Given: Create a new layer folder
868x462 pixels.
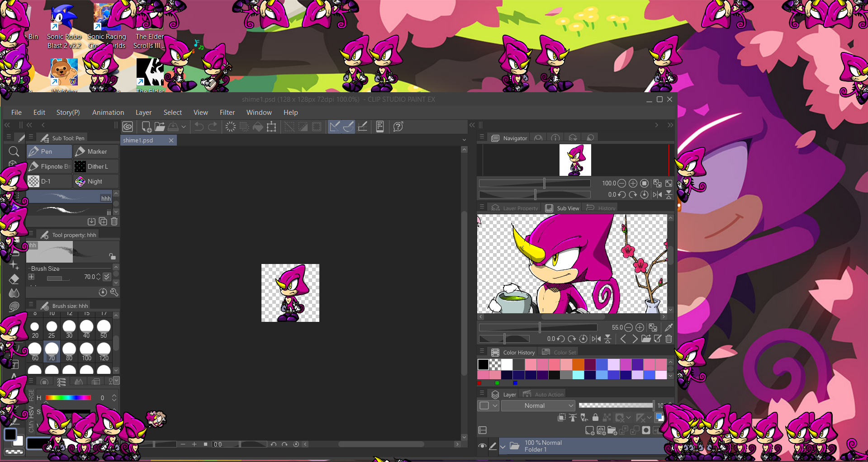Looking at the screenshot, I should coord(612,430).
